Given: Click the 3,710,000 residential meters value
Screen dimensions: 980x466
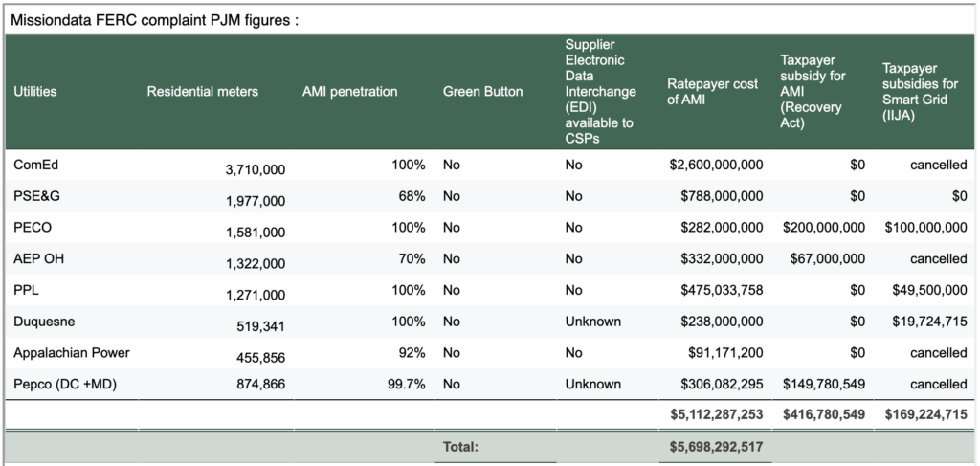Looking at the screenshot, I should pos(256,169).
